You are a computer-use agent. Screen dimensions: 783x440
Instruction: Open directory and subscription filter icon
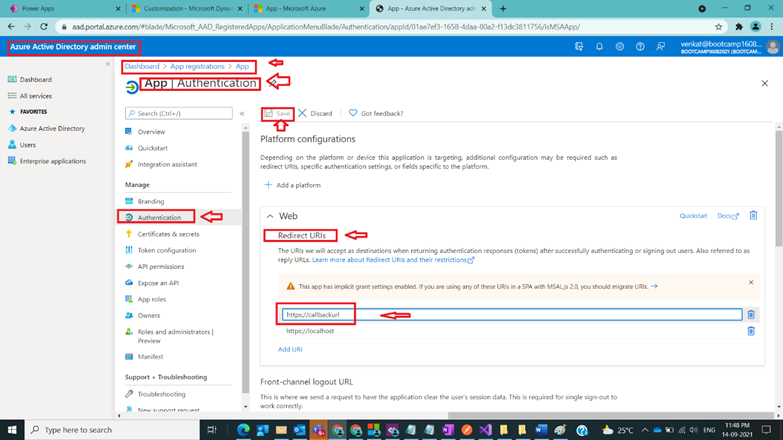(579, 46)
